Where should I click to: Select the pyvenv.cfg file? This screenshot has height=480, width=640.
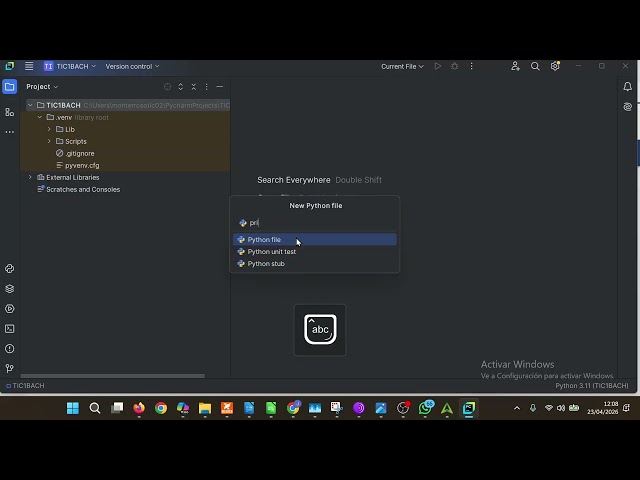[82, 165]
